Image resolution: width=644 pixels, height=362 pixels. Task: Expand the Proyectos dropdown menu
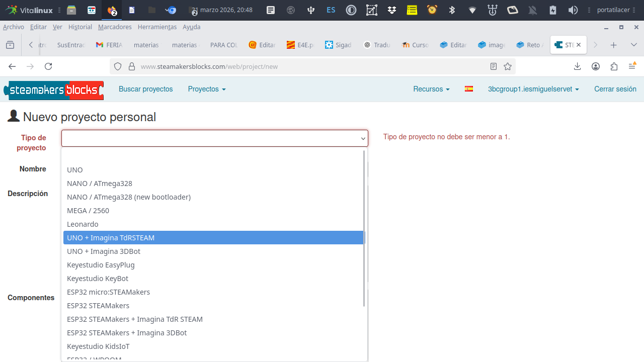click(206, 89)
